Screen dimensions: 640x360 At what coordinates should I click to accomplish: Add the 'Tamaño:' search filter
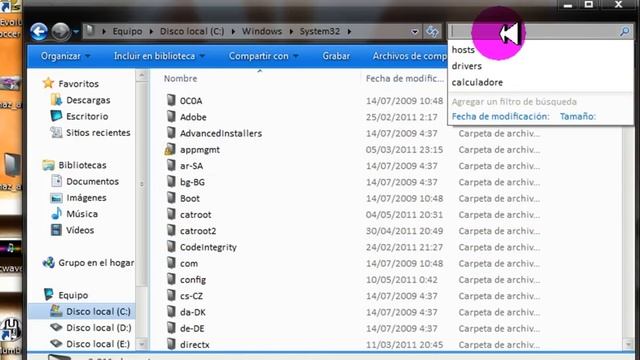[x=578, y=116]
